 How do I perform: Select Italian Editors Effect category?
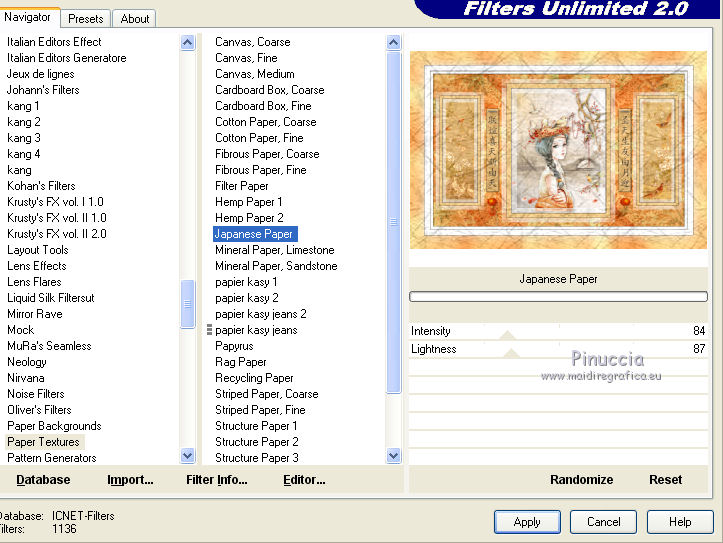pos(54,42)
